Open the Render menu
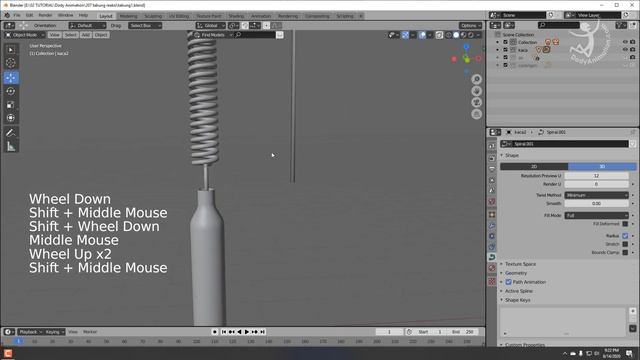Image resolution: width=640 pixels, height=360 pixels. pyautogui.click(x=45, y=16)
